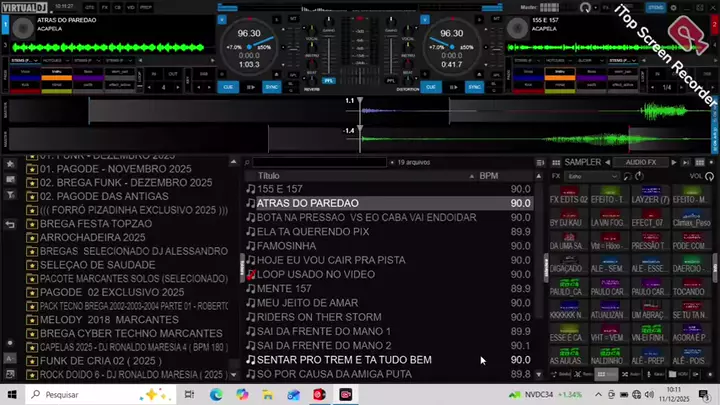Click the music note icon beside FAMOSINHA
This screenshot has width=720, height=405.
251,245
